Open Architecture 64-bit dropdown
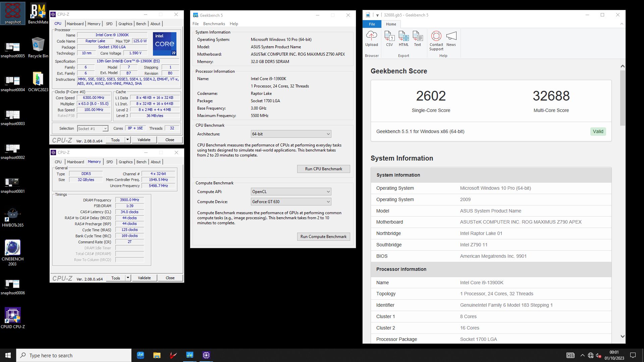644x362 pixels. [291, 134]
